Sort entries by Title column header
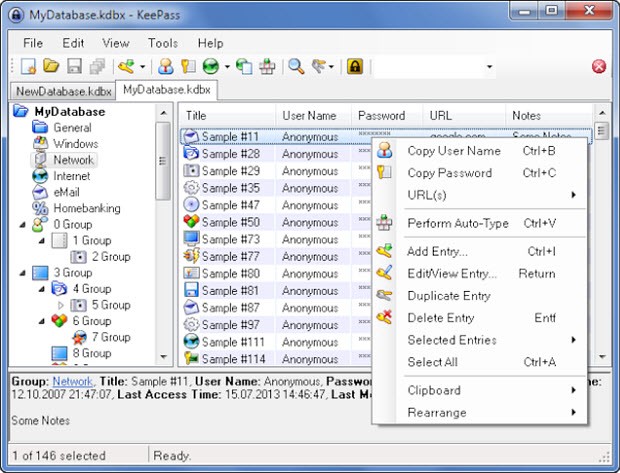The width and height of the screenshot is (620, 473). click(227, 115)
